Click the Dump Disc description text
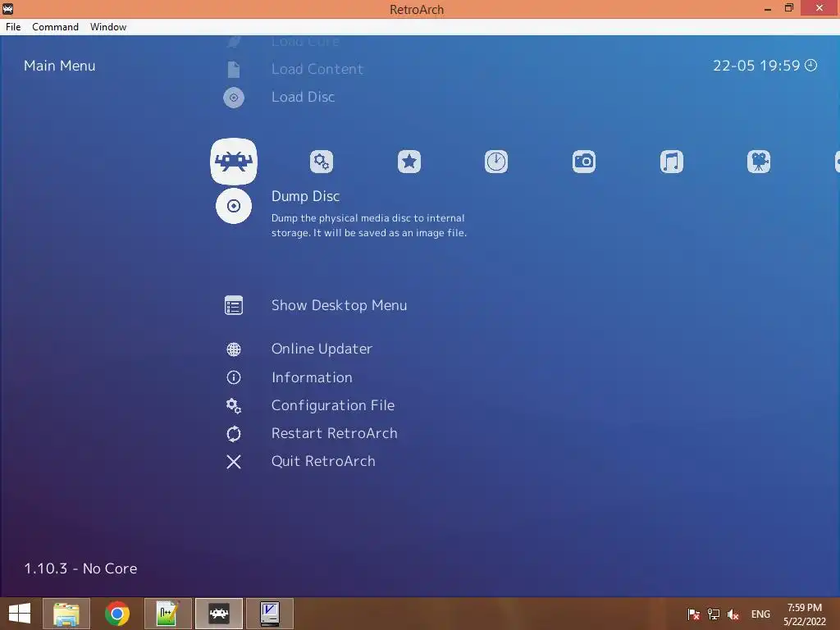Viewport: 840px width, 630px height. click(x=368, y=226)
